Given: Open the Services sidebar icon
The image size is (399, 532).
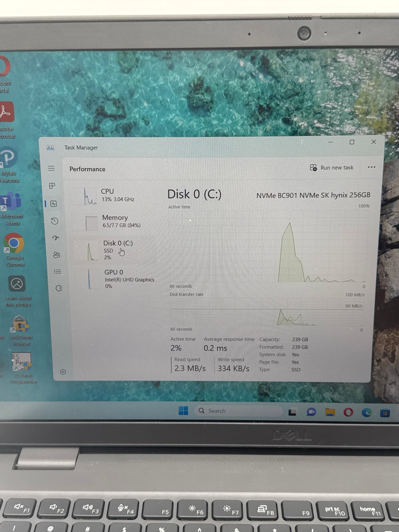Looking at the screenshot, I should [x=59, y=288].
